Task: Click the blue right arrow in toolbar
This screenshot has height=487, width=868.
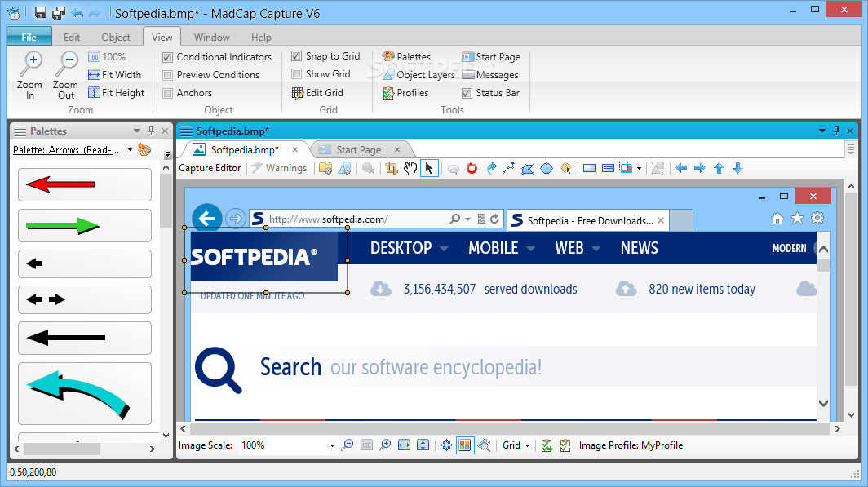Action: click(x=700, y=168)
